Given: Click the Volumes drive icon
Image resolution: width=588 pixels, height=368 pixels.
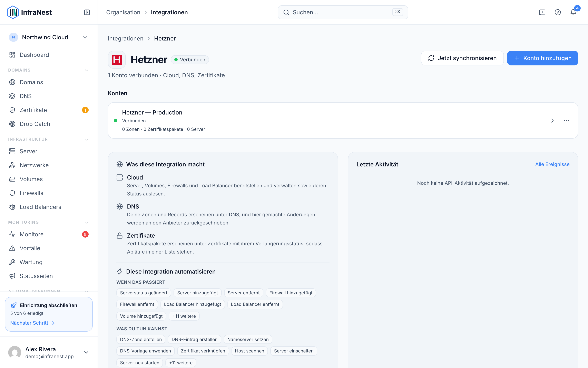Looking at the screenshot, I should click(x=12, y=179).
